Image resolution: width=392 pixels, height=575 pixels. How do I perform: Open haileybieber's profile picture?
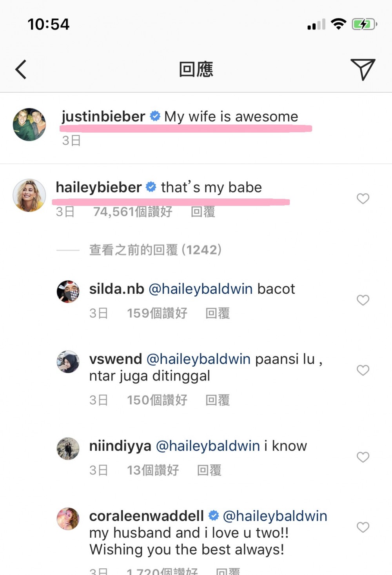29,195
